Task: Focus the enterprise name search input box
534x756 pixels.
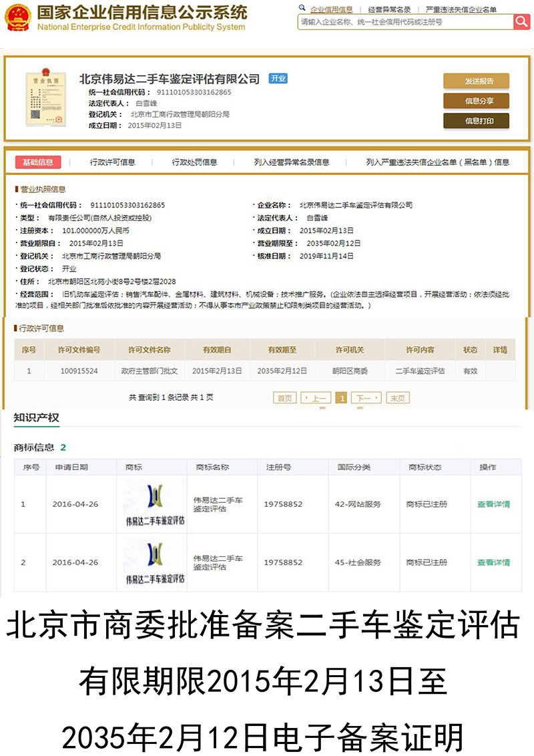Action: 405,21
